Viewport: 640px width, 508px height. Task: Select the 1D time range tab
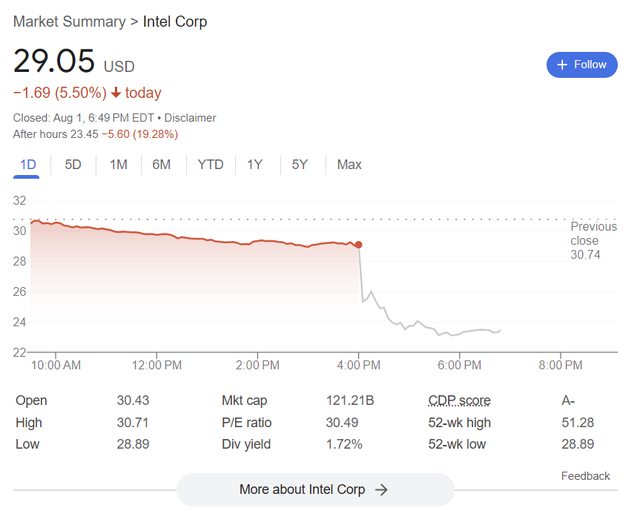[x=27, y=164]
